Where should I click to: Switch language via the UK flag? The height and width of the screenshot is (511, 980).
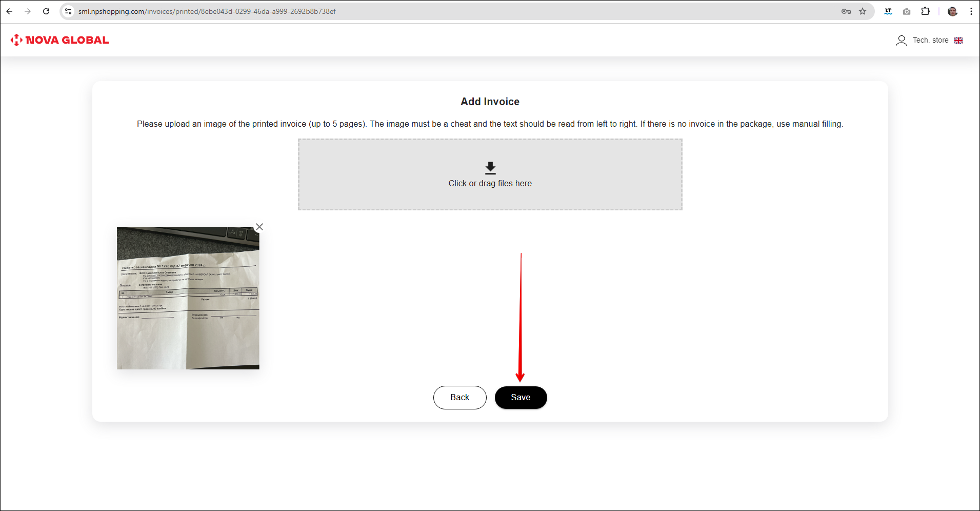[958, 41]
